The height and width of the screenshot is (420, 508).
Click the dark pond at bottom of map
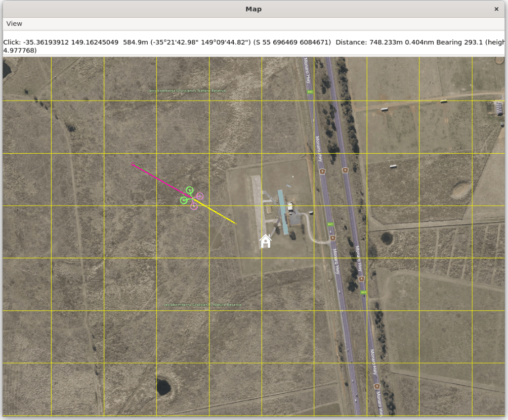click(163, 387)
